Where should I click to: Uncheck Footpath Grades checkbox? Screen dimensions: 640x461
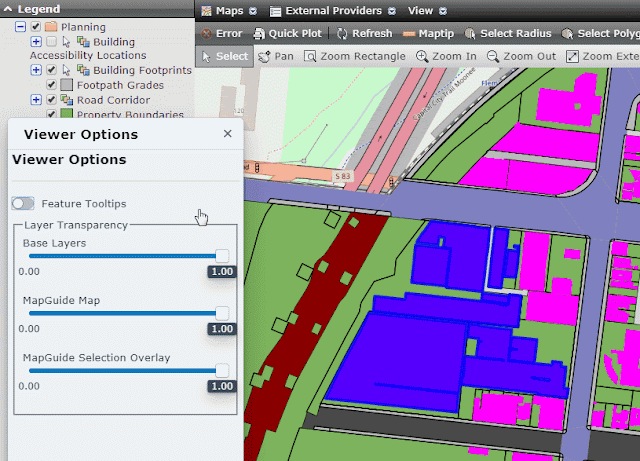pyautogui.click(x=51, y=85)
